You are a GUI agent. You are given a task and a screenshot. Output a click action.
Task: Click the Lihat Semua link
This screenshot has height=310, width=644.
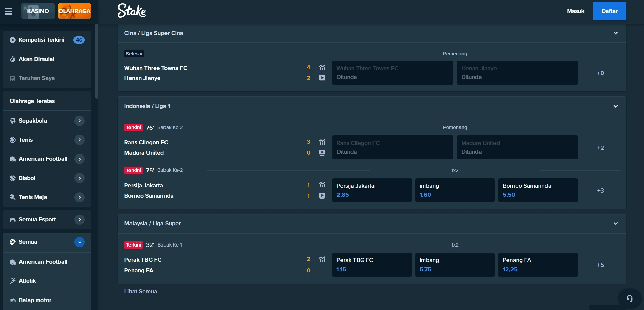click(140, 291)
